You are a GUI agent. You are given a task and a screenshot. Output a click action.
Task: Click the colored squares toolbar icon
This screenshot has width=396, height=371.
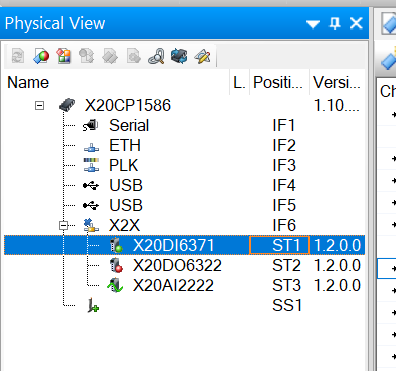pyautogui.click(x=64, y=56)
